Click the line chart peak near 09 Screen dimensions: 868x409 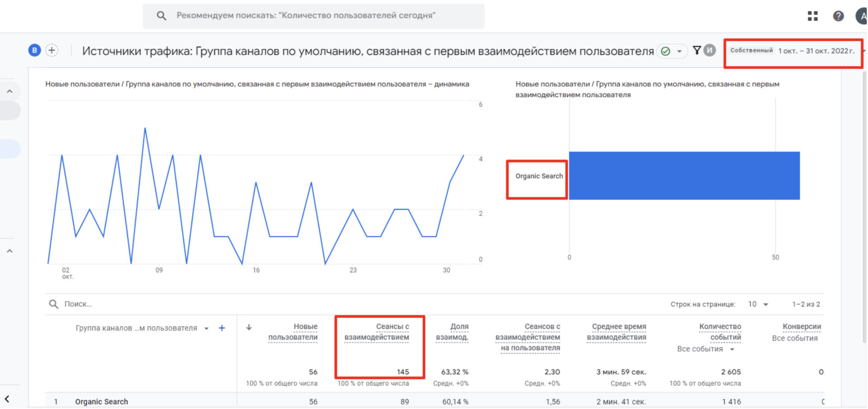pyautogui.click(x=145, y=129)
